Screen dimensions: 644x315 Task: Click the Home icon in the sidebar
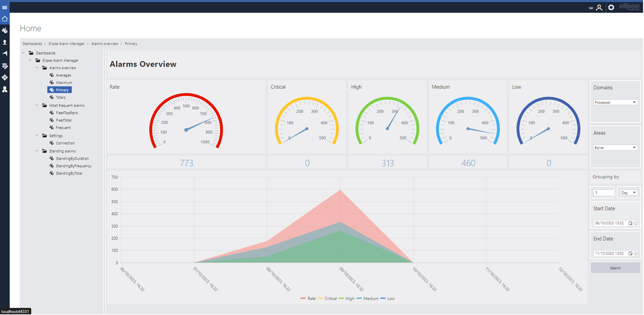(5, 19)
